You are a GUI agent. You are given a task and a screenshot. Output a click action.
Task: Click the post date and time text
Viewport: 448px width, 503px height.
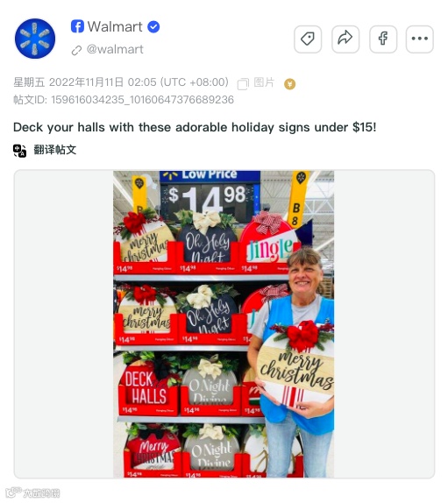pyautogui.click(x=121, y=82)
